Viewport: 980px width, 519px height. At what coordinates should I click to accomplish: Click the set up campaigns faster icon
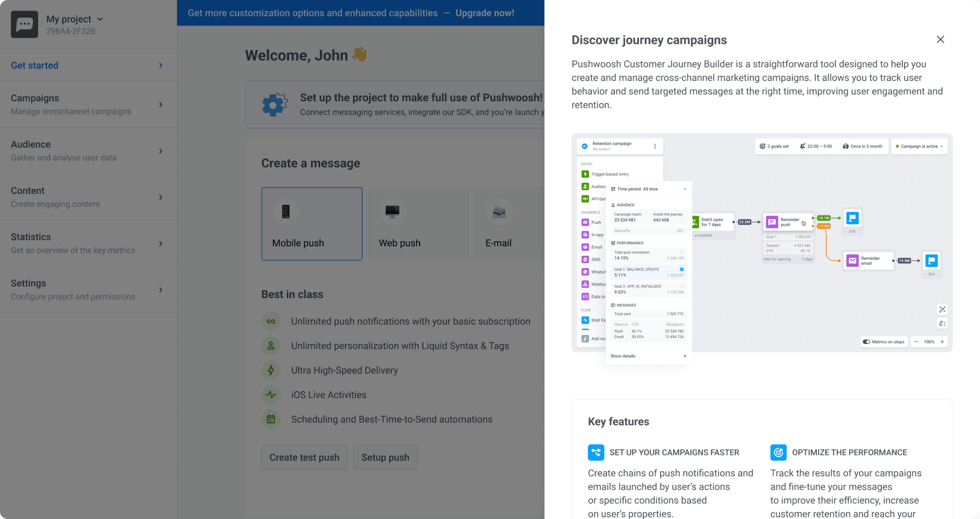coord(596,452)
